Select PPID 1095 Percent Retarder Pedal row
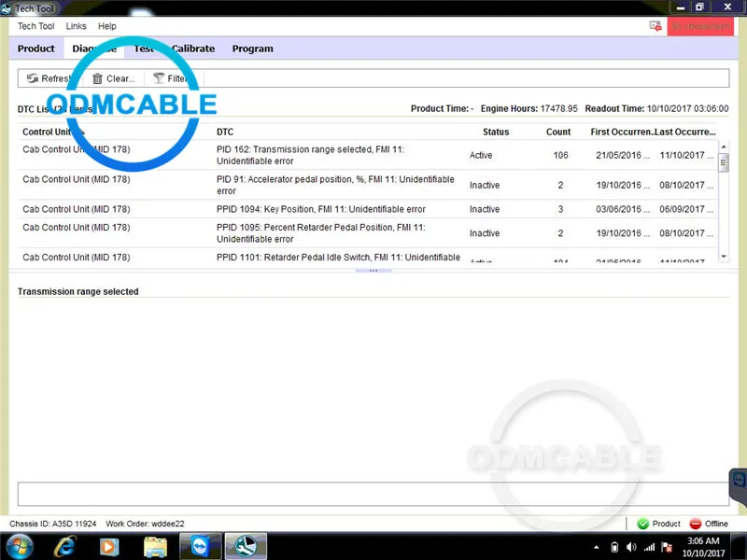Screen dimensions: 747x560 pos(367,232)
